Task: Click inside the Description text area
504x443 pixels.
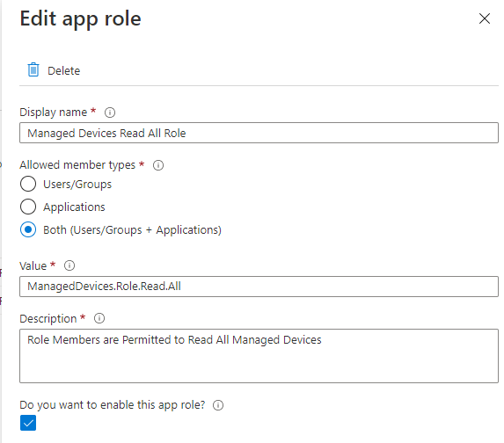Action: (259, 356)
